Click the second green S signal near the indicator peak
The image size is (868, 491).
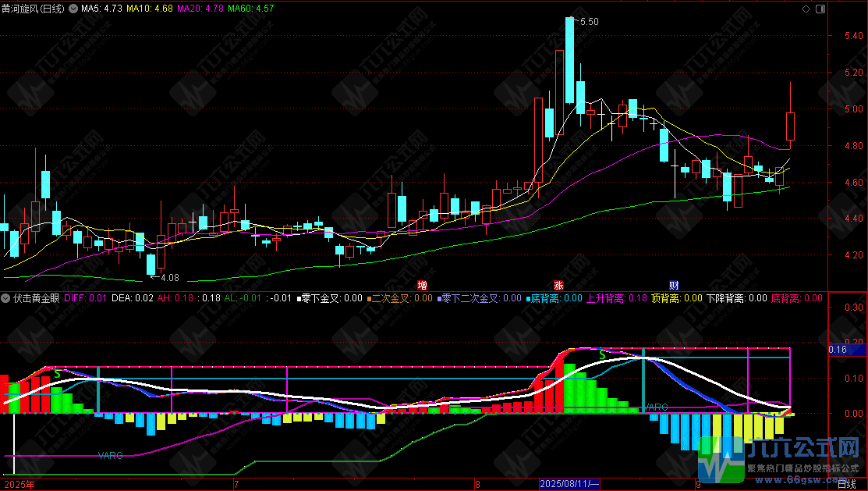click(x=603, y=354)
